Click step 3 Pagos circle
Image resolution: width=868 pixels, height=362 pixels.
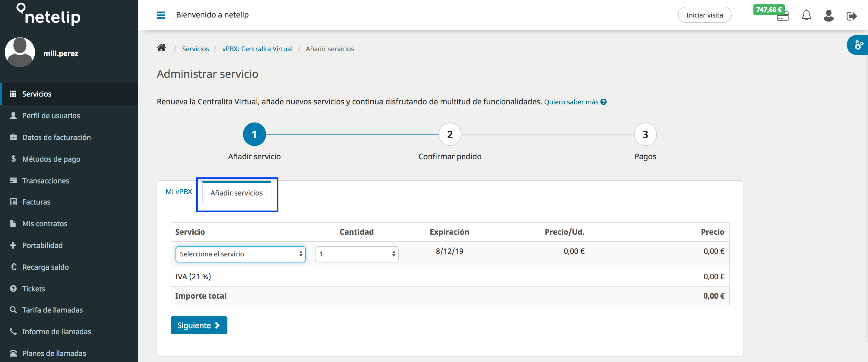pos(645,134)
